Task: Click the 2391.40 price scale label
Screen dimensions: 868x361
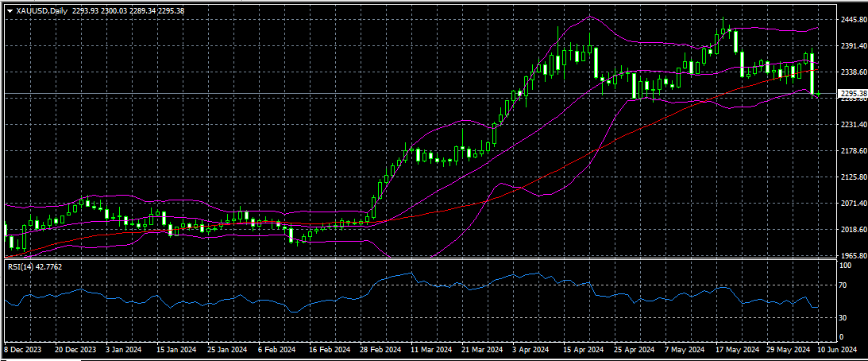Action: 854,46
